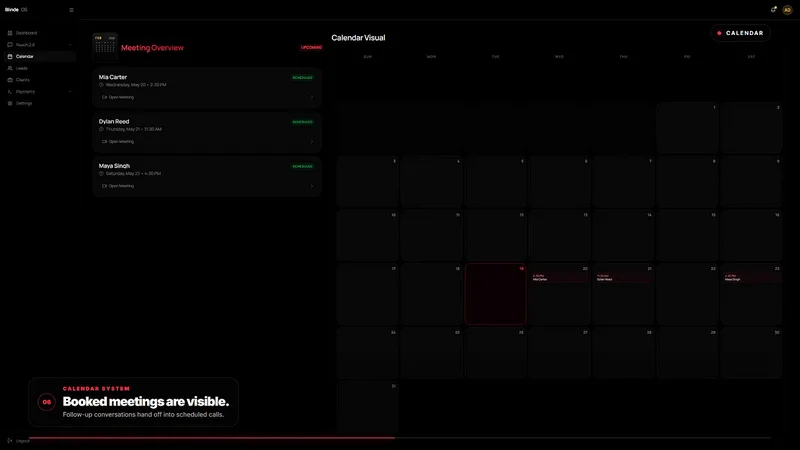
Task: Click the 'Meeting Overview' heading
Action: point(152,48)
